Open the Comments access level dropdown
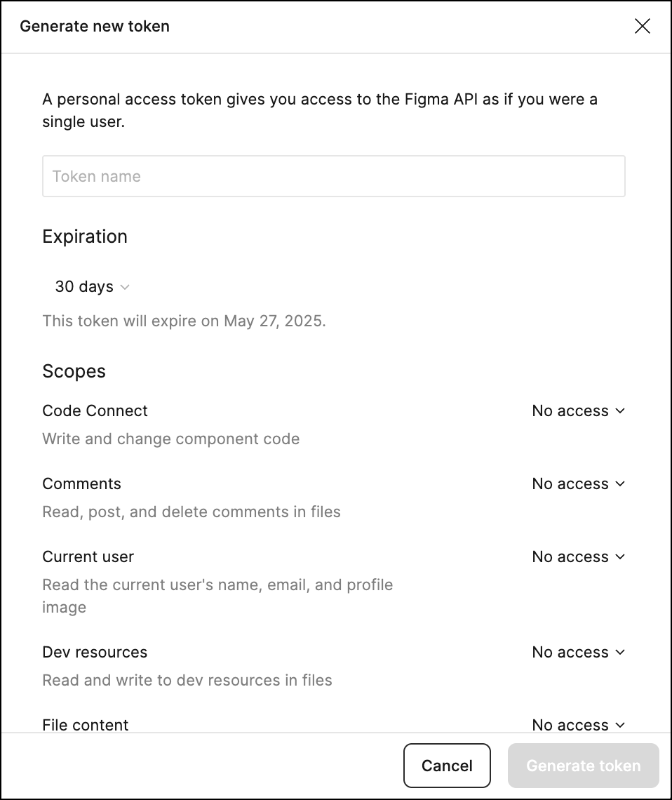The width and height of the screenshot is (672, 800). pyautogui.click(x=578, y=484)
